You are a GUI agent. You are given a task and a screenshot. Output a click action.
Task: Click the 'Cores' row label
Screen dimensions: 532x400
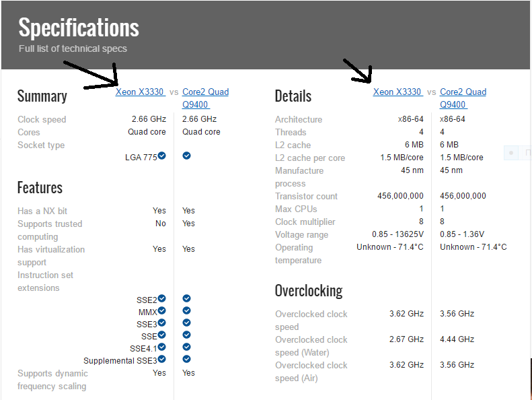[x=29, y=132]
